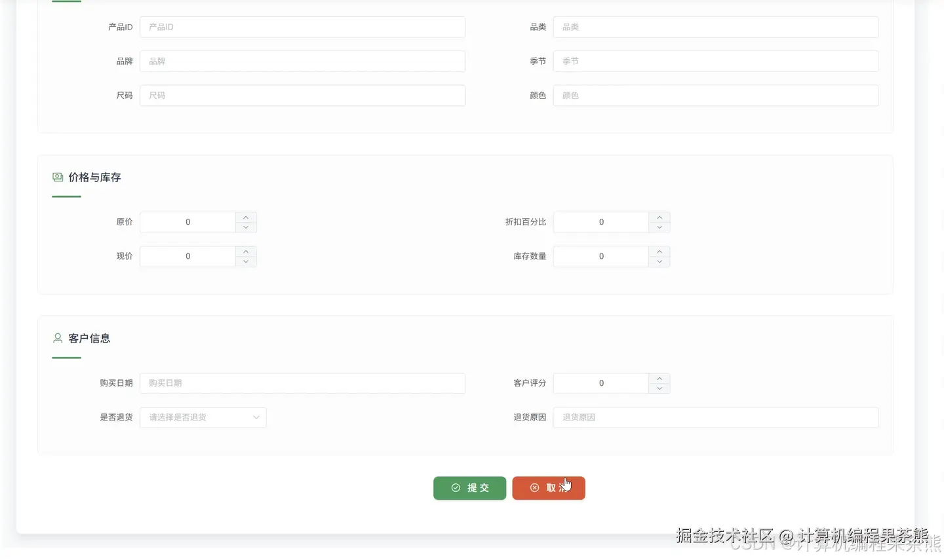Click the cross-circle icon inside the 取消 button
Screen dimensions: 944x560
pyautogui.click(x=534, y=488)
